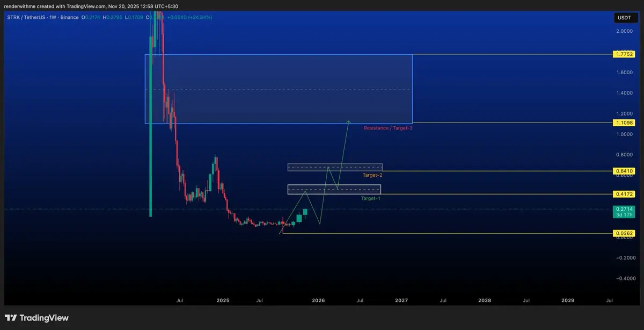Click the USDT currency button
The image size is (644, 330).
point(625,18)
